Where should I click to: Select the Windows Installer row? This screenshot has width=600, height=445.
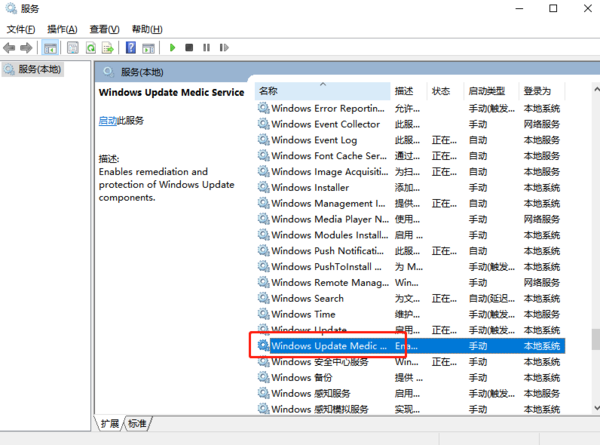(x=411, y=187)
